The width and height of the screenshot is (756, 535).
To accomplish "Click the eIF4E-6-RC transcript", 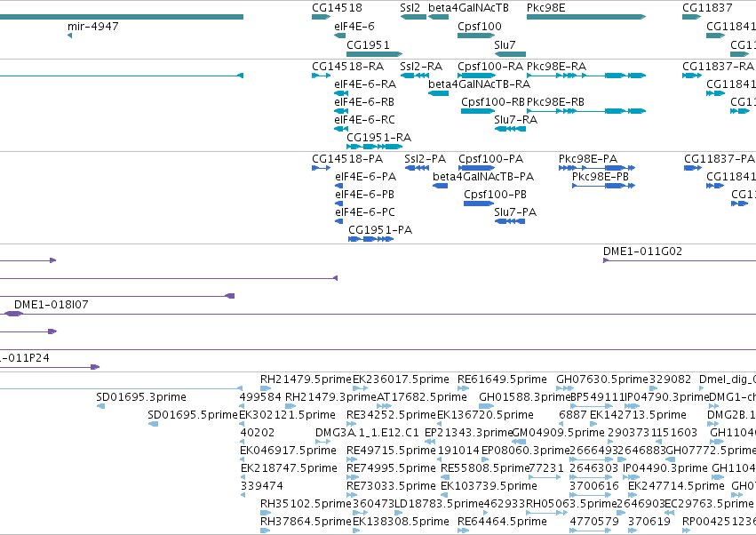I will pos(364,120).
